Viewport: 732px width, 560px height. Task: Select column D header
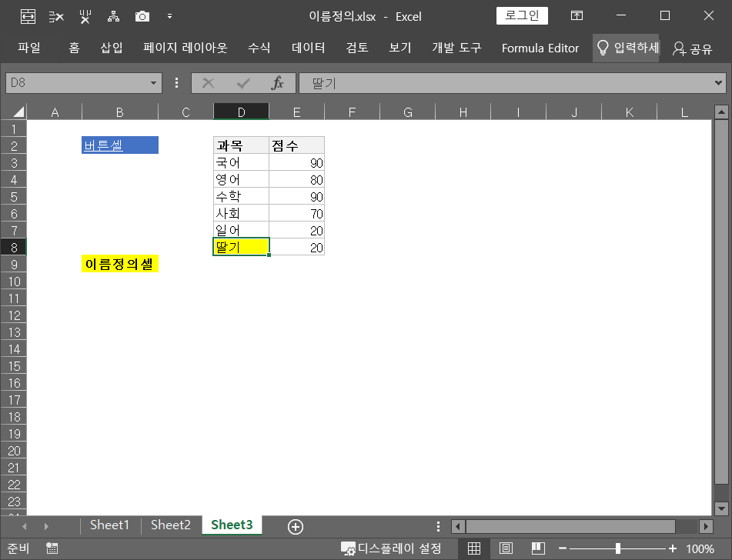click(242, 112)
